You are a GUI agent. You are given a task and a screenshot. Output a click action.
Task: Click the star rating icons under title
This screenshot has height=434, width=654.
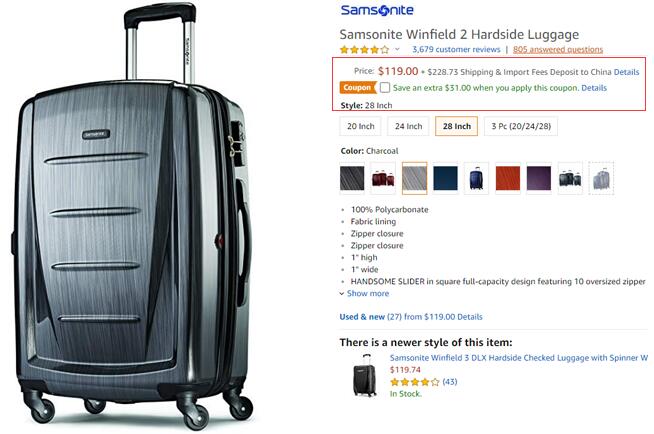point(365,50)
